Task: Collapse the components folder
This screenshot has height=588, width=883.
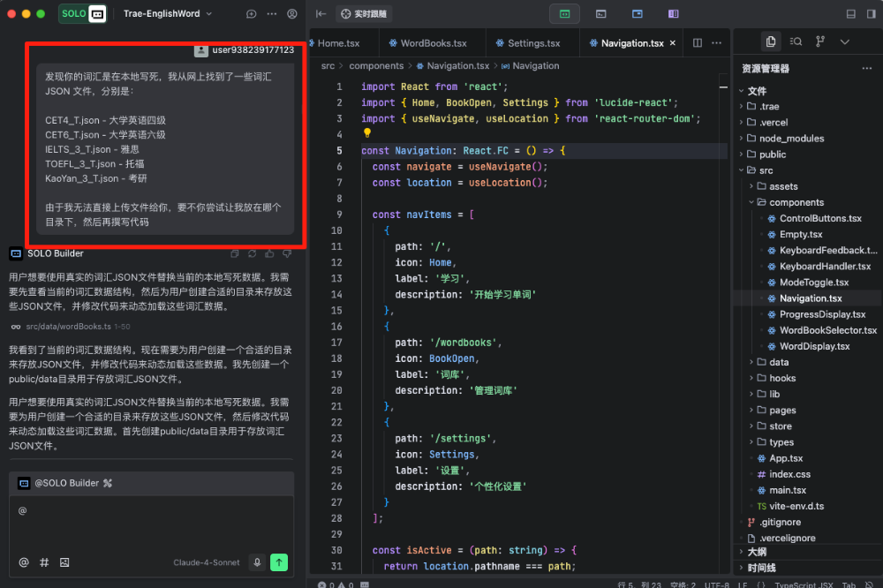Action: (x=796, y=202)
